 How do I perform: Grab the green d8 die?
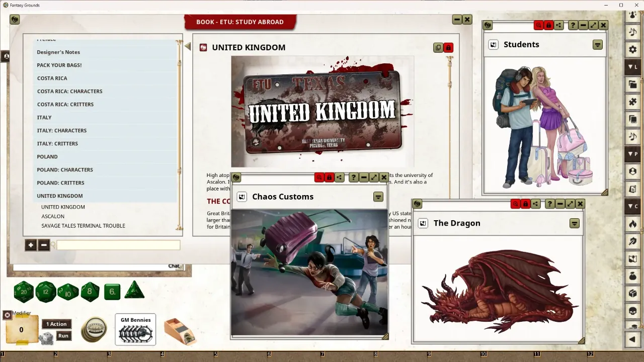(x=90, y=292)
